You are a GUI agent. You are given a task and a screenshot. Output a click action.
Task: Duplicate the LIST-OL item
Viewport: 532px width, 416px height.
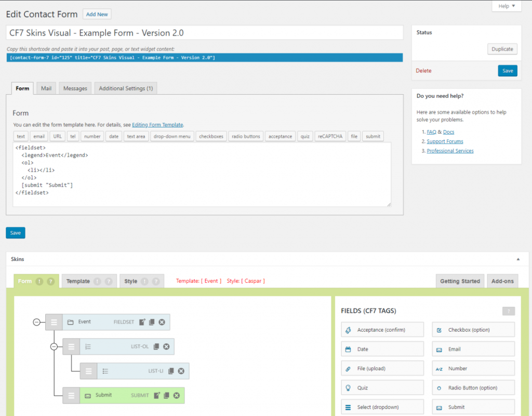coord(156,347)
